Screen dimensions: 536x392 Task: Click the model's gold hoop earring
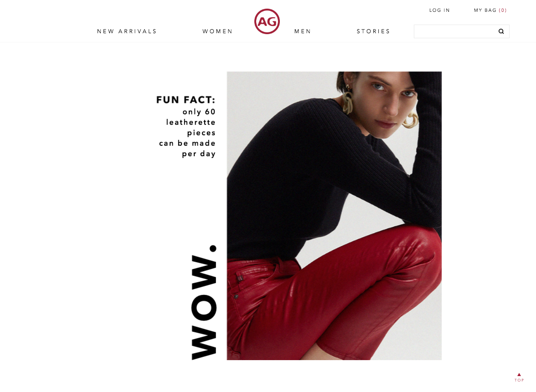(348, 102)
